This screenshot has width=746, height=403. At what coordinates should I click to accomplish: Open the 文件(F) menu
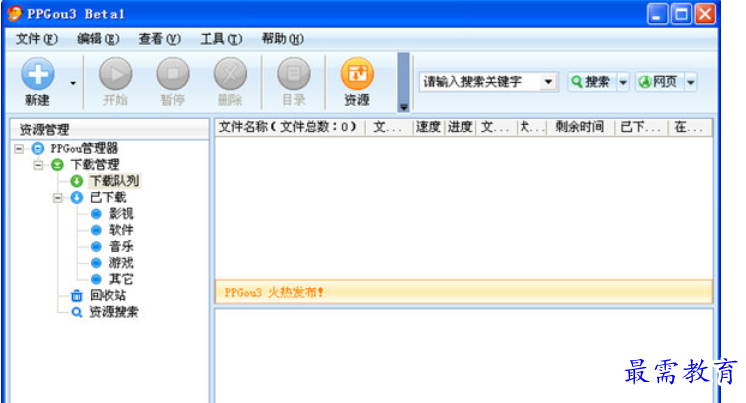click(37, 39)
